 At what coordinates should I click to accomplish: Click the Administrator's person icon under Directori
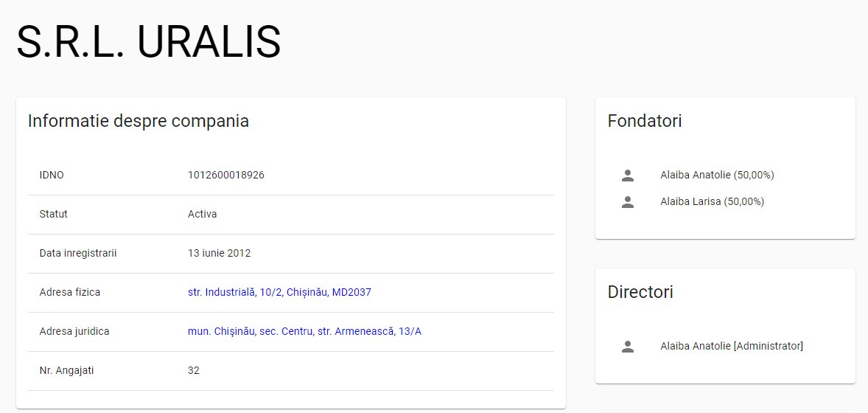tap(628, 346)
